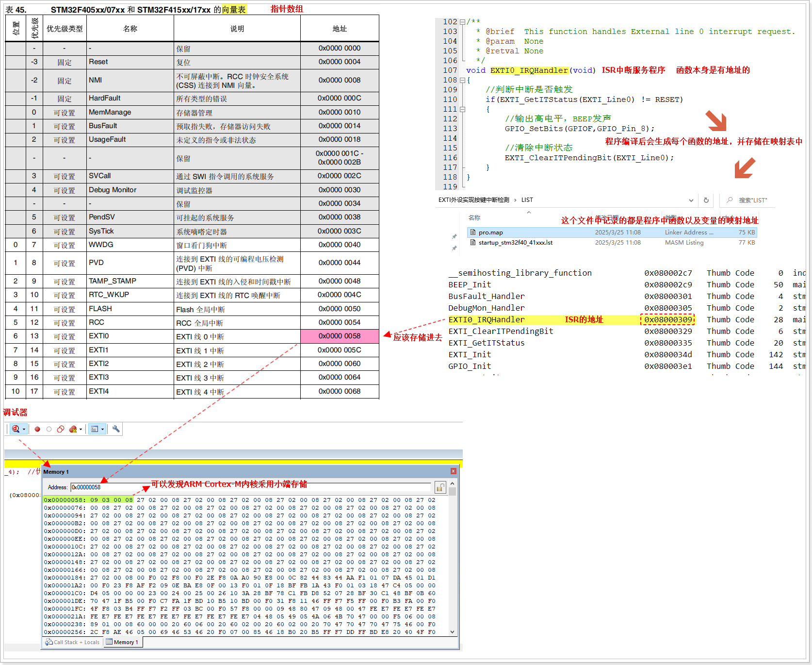The width and height of the screenshot is (812, 665).
Task: Click the Memory window scroll-up arrow
Action: 452,483
